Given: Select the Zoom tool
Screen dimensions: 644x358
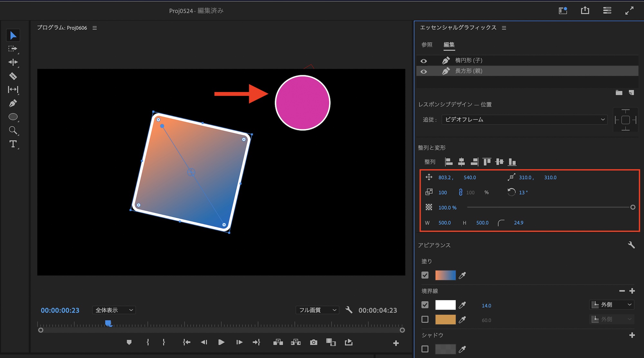Looking at the screenshot, I should 13,130.
